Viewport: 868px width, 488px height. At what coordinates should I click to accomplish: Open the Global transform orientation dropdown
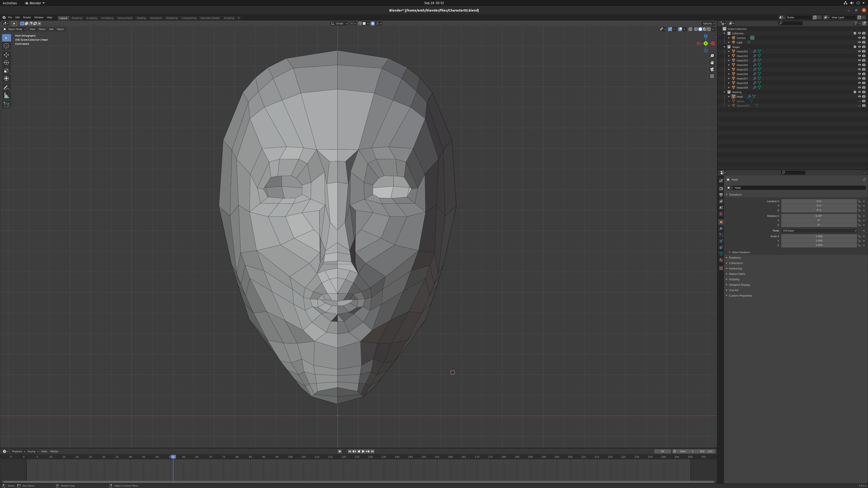tap(339, 23)
